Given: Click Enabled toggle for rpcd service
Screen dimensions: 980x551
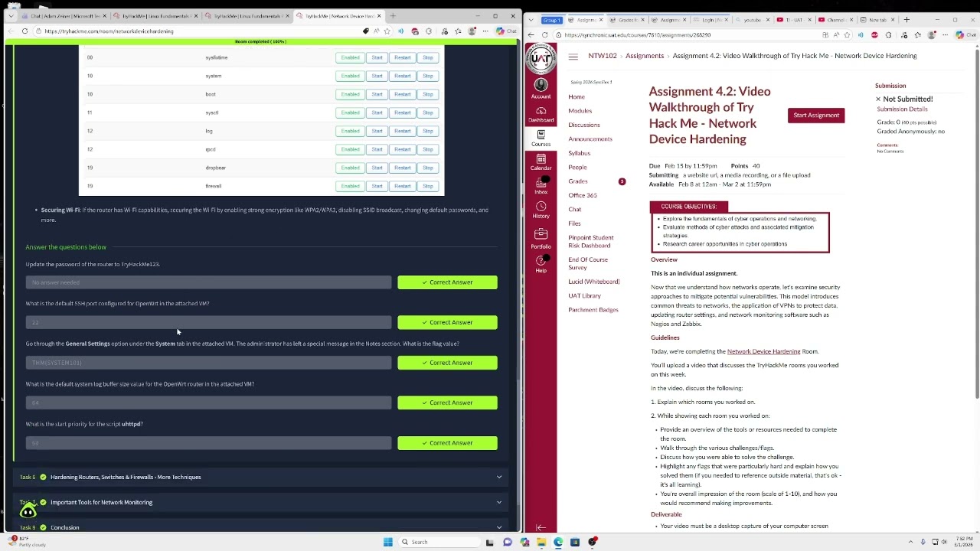Looking at the screenshot, I should click(x=350, y=149).
